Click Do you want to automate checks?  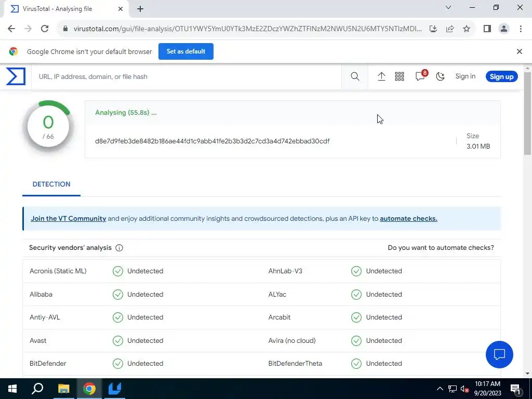[441, 248]
